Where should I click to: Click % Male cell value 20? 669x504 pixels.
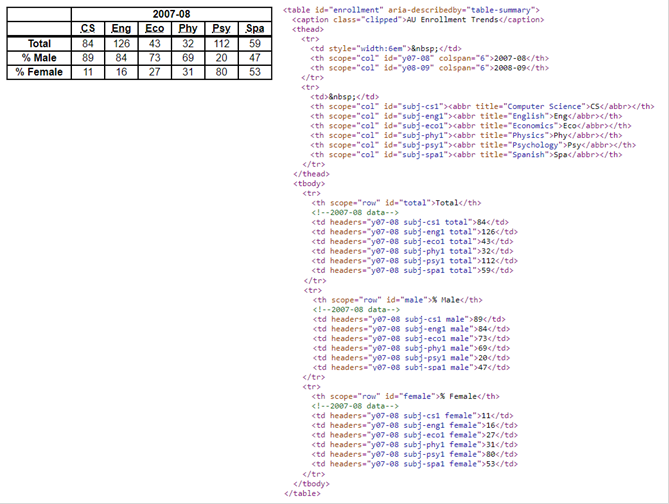(x=221, y=58)
